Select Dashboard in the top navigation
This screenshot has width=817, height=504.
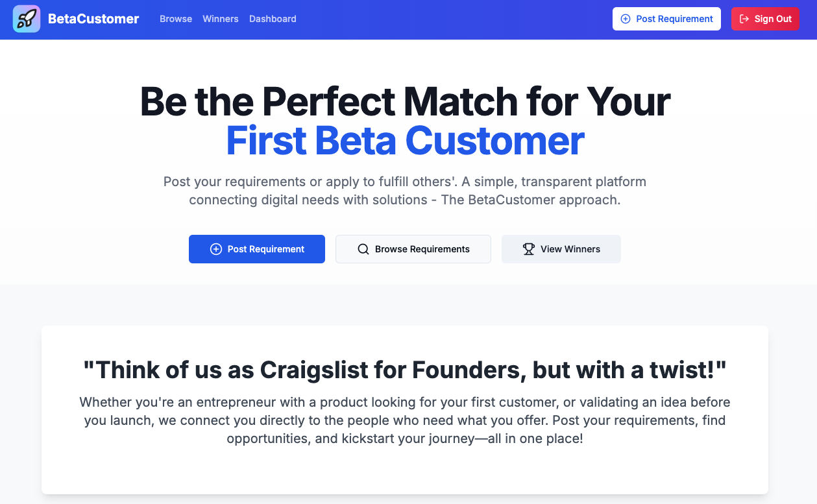pyautogui.click(x=273, y=19)
